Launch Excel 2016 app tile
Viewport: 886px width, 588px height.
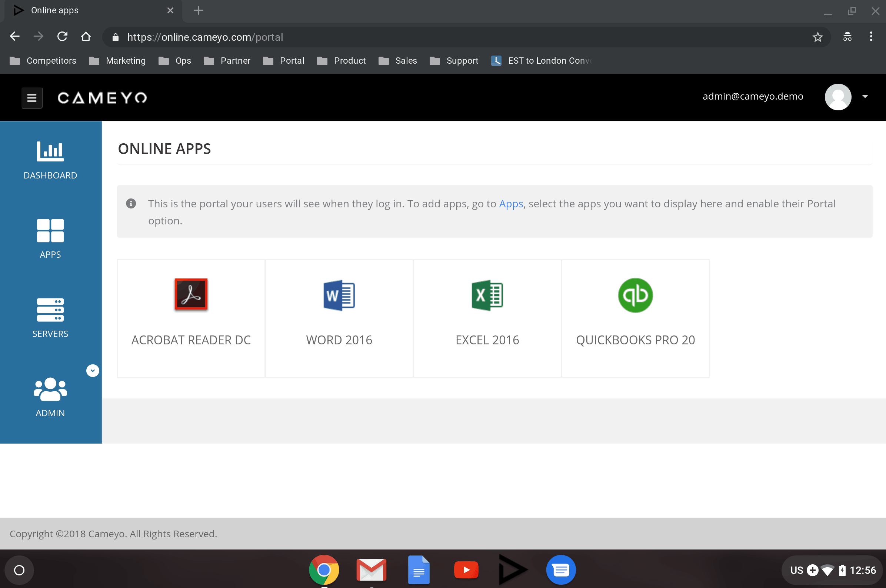pos(487,318)
